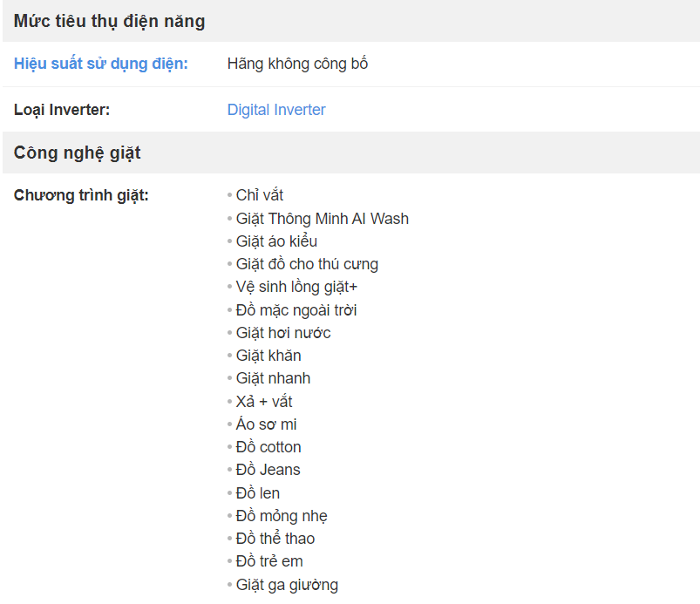Image resolution: width=700 pixels, height=604 pixels.
Task: Click the Giặt Thông Minh AI Wash item
Action: (322, 219)
